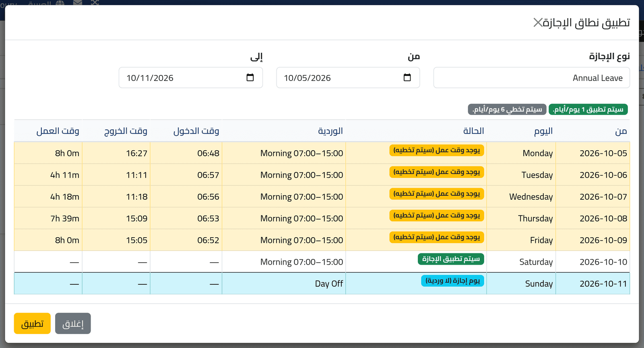Open calendar picker for the إلى date
The width and height of the screenshot is (644, 348).
point(250,77)
